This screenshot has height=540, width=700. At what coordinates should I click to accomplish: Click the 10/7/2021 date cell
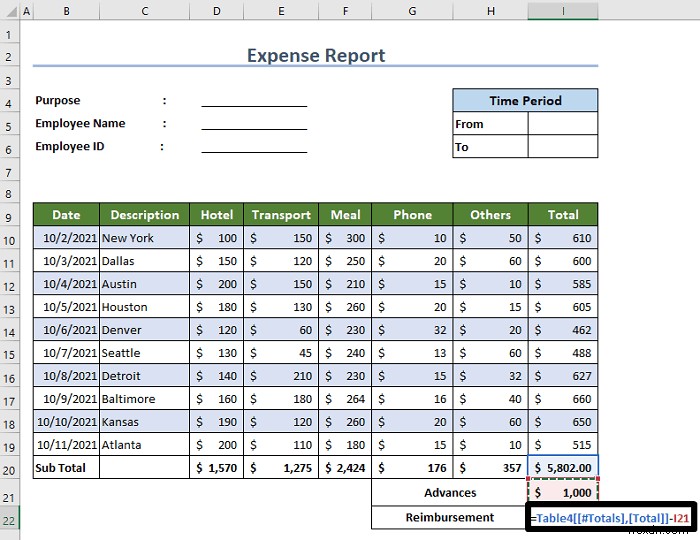point(67,353)
